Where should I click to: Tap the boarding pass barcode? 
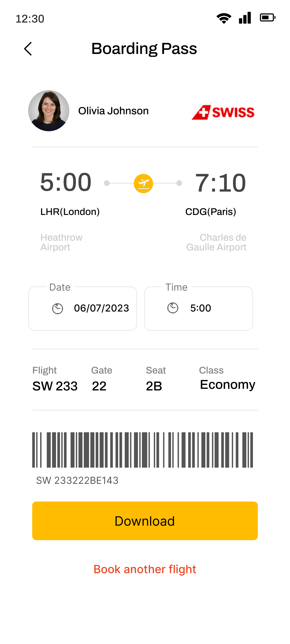143,450
